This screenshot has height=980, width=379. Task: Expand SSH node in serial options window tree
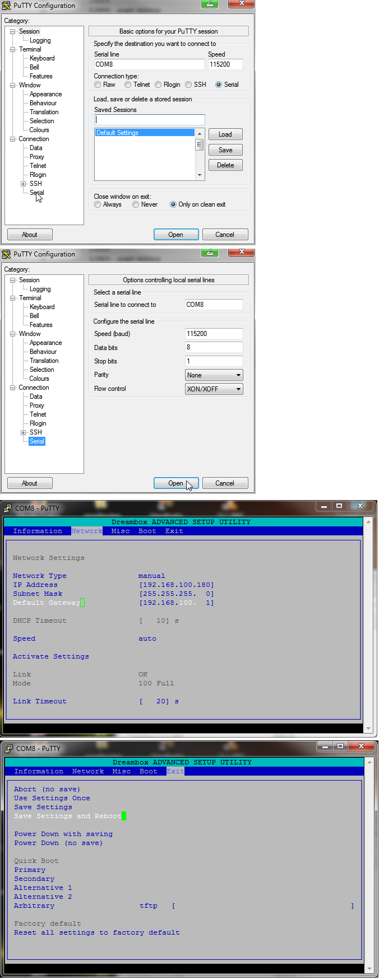24,432
